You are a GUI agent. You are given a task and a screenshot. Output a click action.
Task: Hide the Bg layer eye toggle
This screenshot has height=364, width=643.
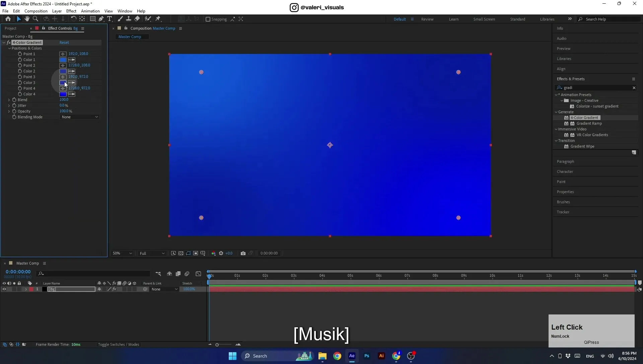(4, 289)
